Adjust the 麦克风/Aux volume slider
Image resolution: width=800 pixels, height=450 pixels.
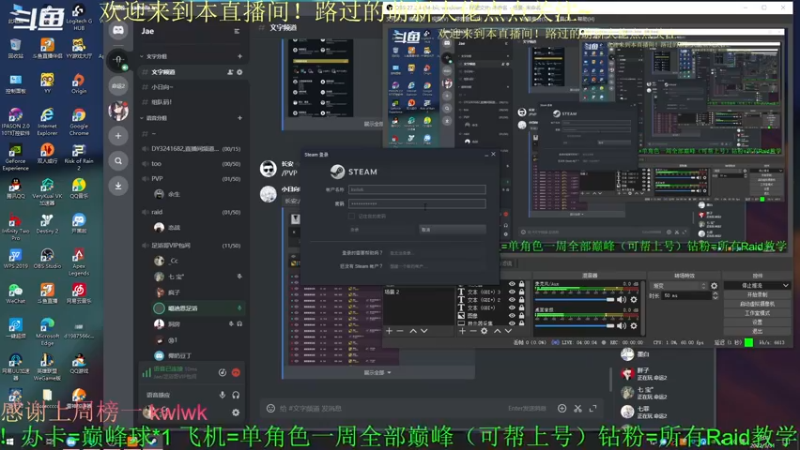[574, 299]
